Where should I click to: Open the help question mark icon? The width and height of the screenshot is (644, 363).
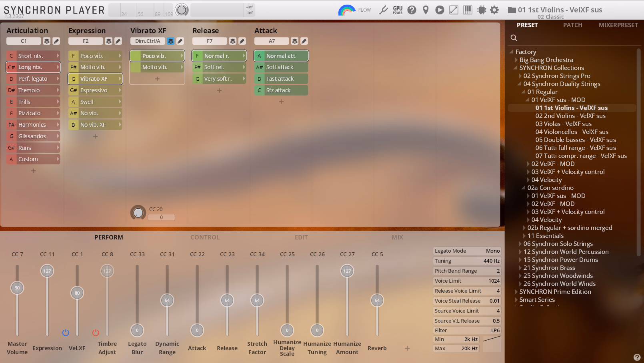[x=412, y=10]
